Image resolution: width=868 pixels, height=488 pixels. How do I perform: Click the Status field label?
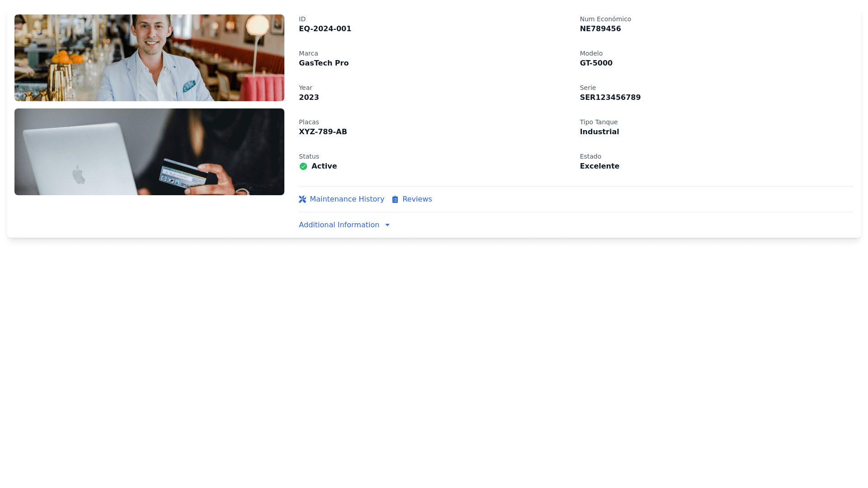309,156
